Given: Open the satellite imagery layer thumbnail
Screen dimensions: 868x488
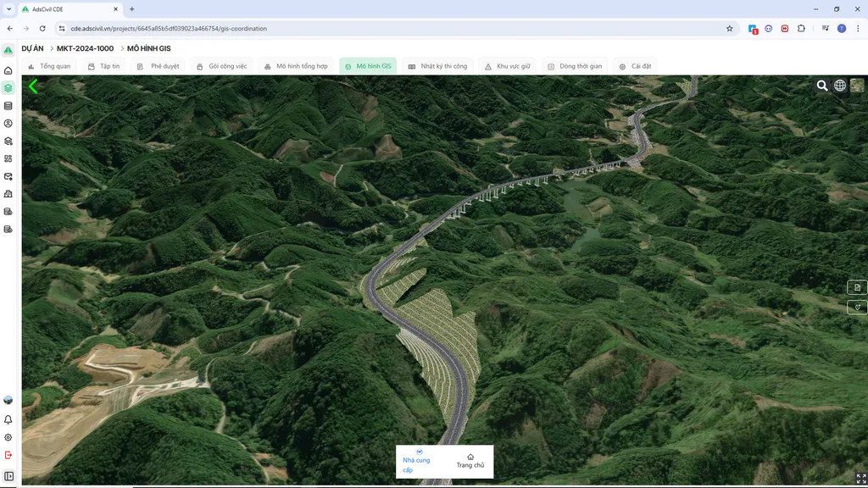Looking at the screenshot, I should [x=857, y=86].
